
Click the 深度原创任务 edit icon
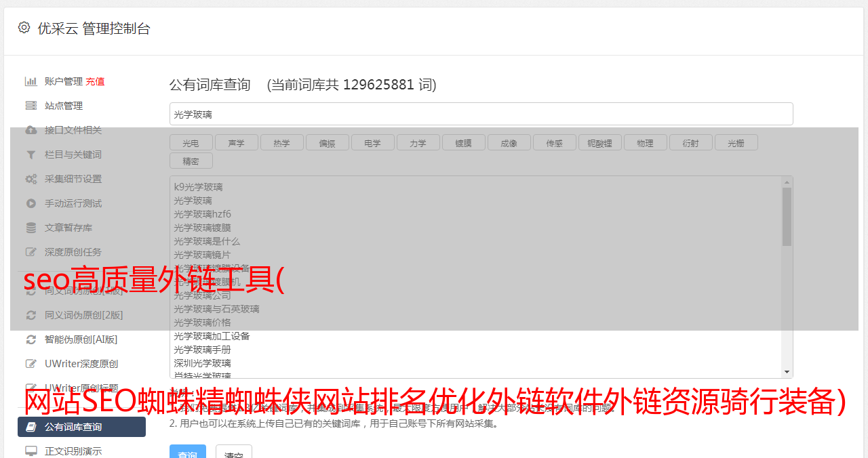[31, 252]
